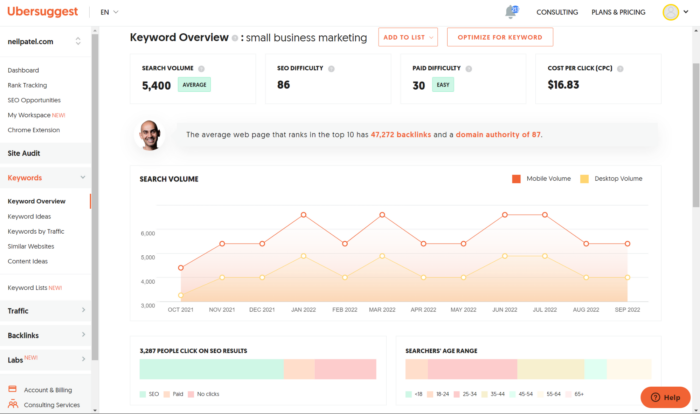Open Consulting Services link
This screenshot has height=414, width=700.
point(52,405)
